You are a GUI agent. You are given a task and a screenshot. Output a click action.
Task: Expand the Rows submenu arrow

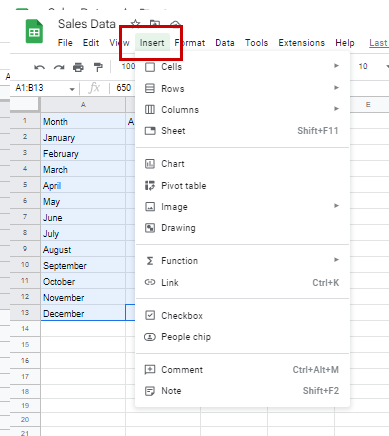tap(336, 88)
